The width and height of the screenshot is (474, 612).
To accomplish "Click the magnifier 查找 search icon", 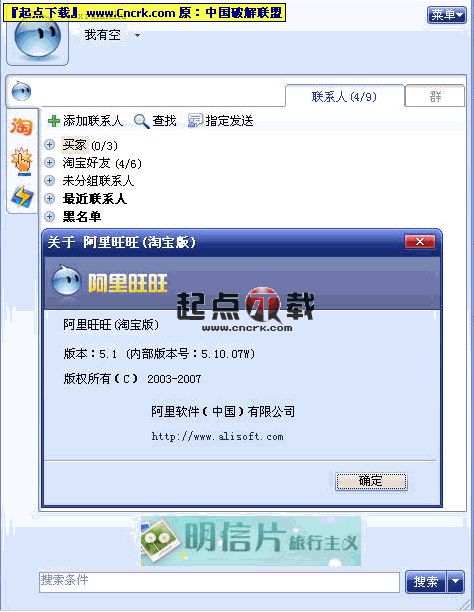I will (141, 121).
